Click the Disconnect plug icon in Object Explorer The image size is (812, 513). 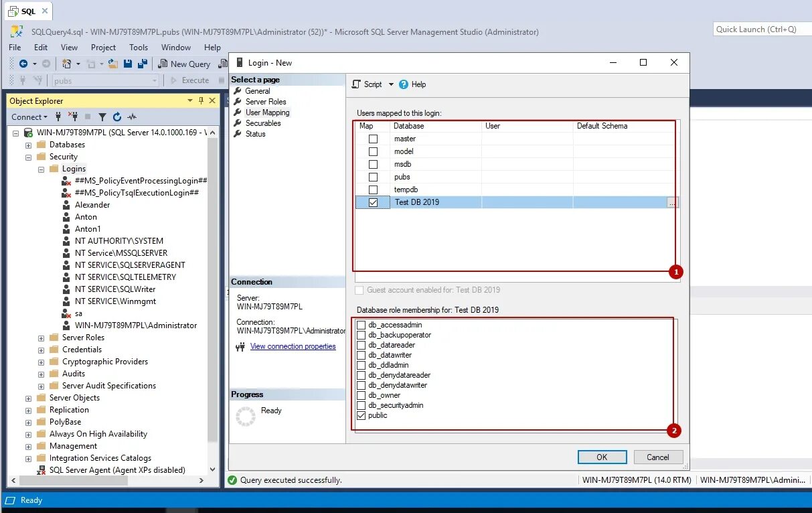pos(74,117)
